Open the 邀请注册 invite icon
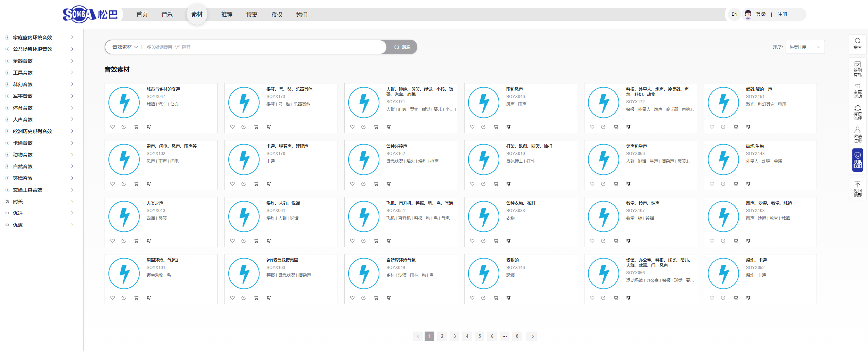The height and width of the screenshot is (351, 868). [858, 134]
